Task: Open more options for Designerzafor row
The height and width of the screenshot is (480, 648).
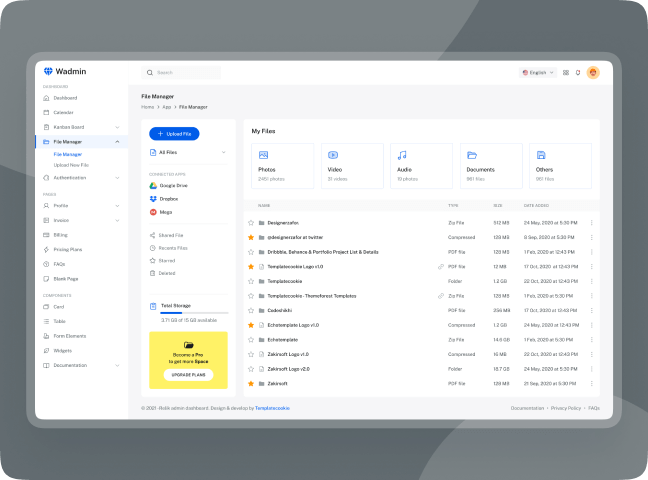Action: (x=592, y=223)
